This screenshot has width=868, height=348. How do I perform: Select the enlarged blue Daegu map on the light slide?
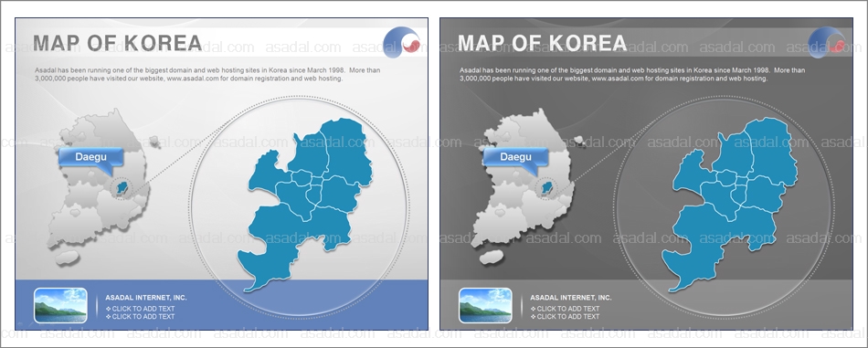point(304,205)
